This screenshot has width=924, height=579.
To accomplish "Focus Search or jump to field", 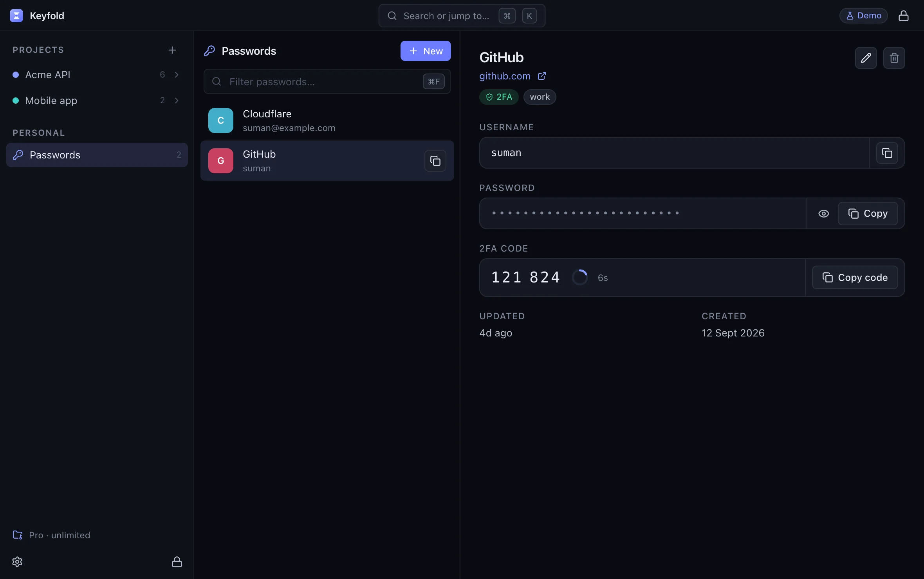I will click(x=462, y=16).
